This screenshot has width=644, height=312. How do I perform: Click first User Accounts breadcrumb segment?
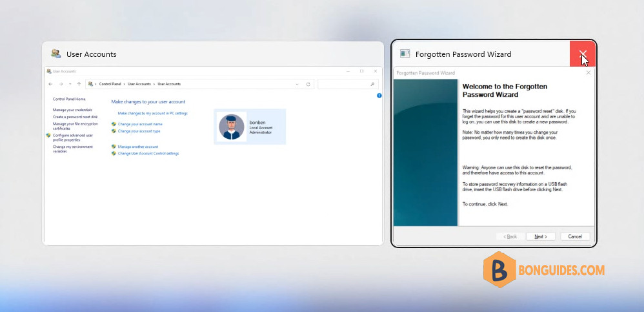139,84
